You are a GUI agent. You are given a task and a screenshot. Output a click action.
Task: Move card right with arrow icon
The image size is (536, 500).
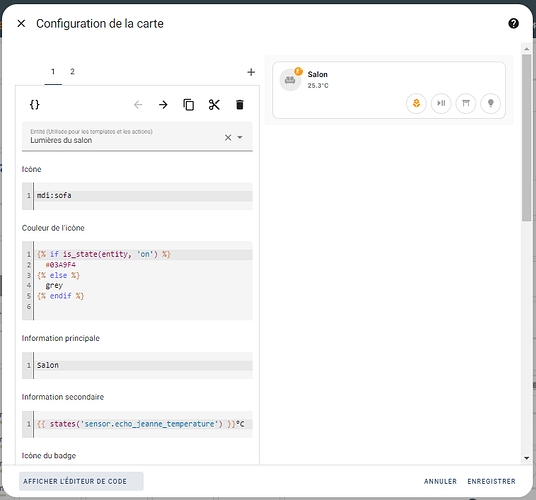coord(163,105)
